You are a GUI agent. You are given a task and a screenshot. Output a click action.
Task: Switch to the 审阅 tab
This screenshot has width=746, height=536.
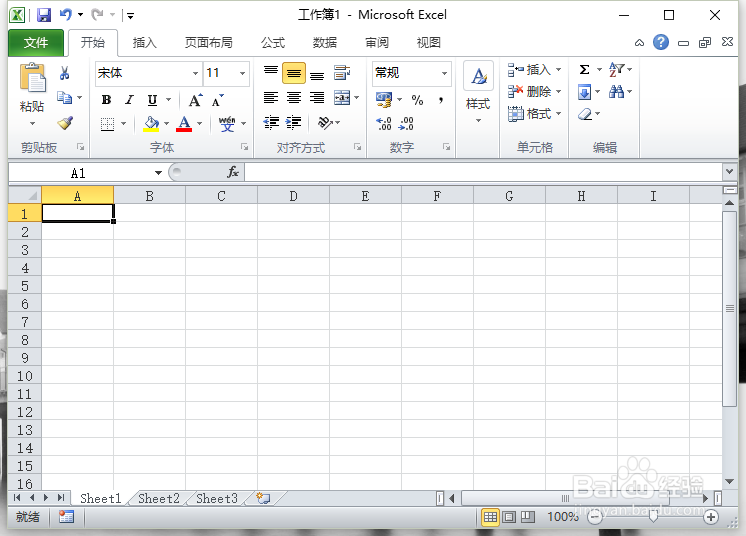377,43
